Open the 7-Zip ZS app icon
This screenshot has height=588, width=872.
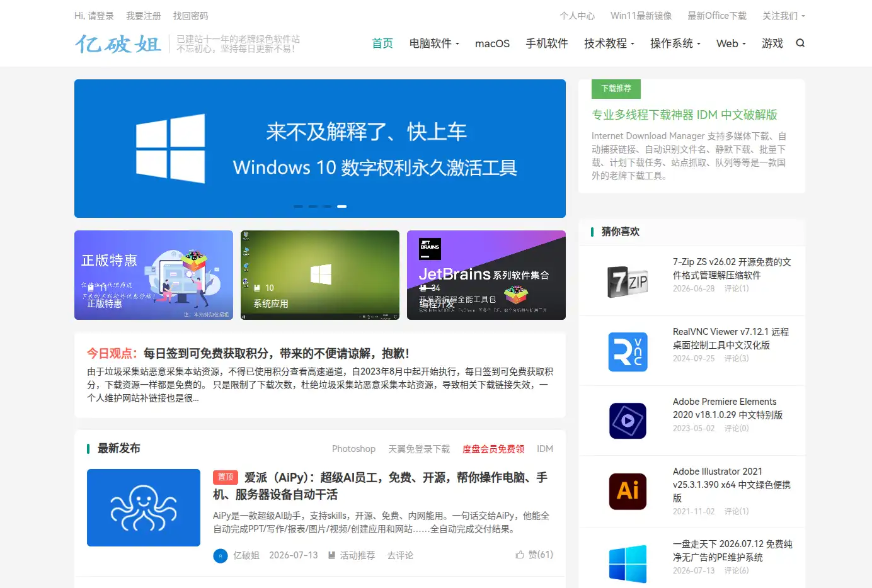pyautogui.click(x=628, y=281)
